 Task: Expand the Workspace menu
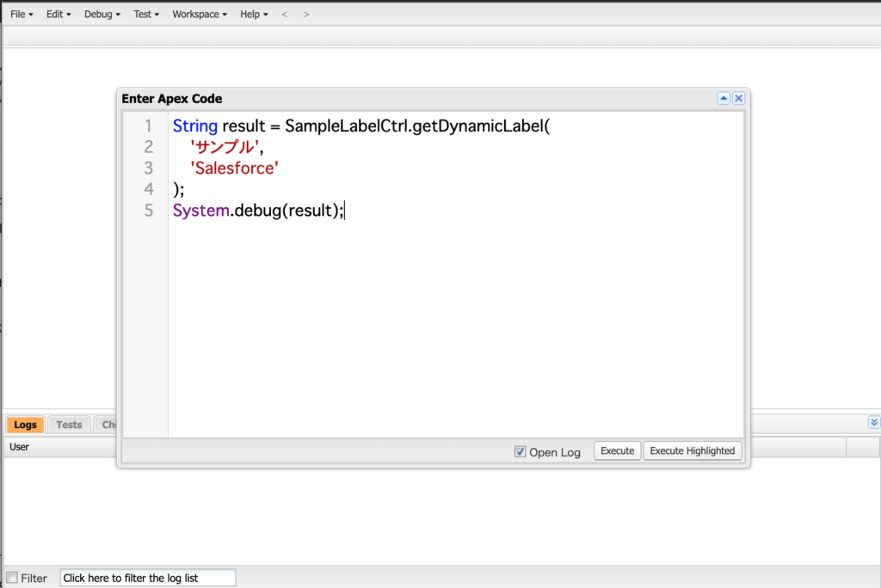click(x=200, y=15)
